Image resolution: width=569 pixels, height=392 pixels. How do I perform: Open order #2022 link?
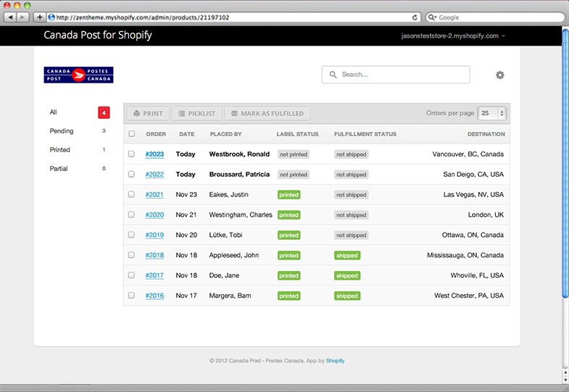(x=154, y=175)
